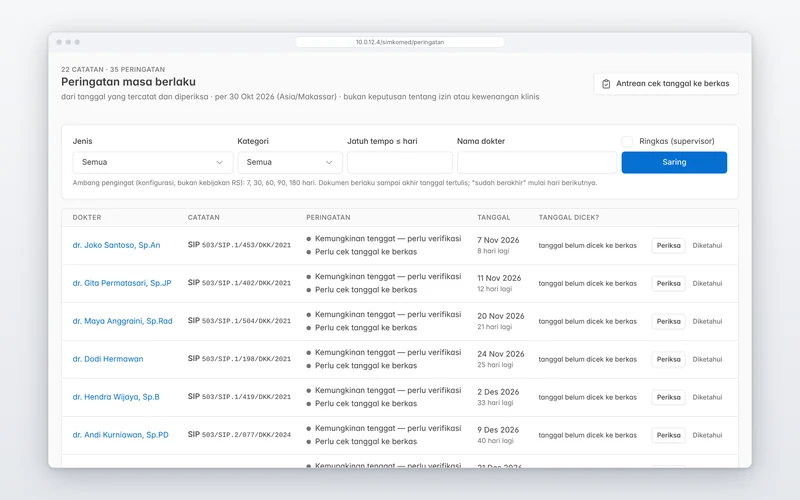The image size is (800, 500).
Task: Click the browser address bar URL
Action: (x=400, y=42)
